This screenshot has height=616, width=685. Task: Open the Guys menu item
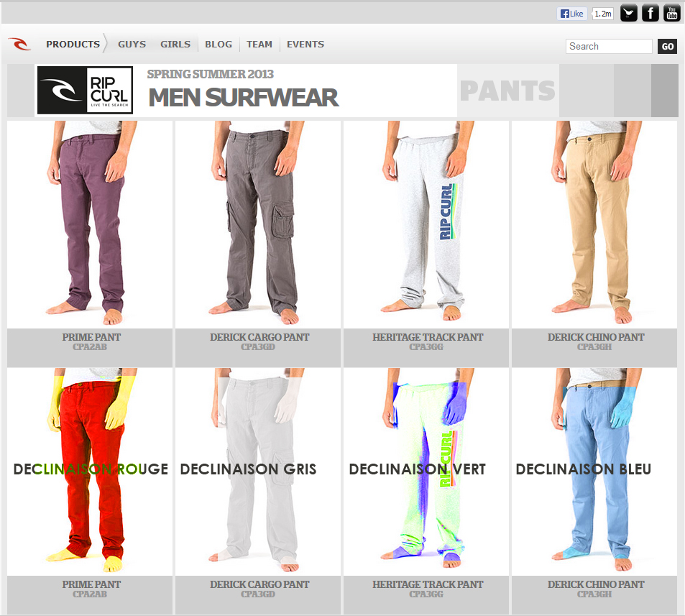click(132, 44)
